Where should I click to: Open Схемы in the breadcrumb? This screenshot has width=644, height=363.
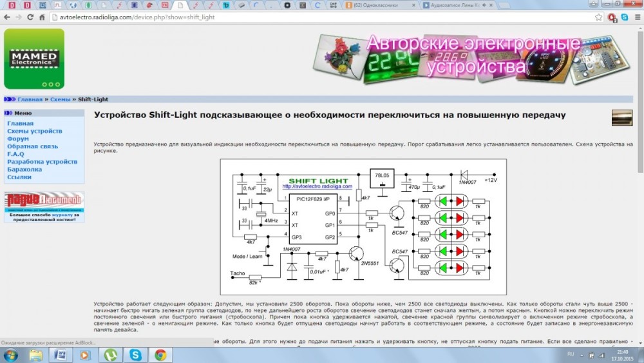(61, 99)
